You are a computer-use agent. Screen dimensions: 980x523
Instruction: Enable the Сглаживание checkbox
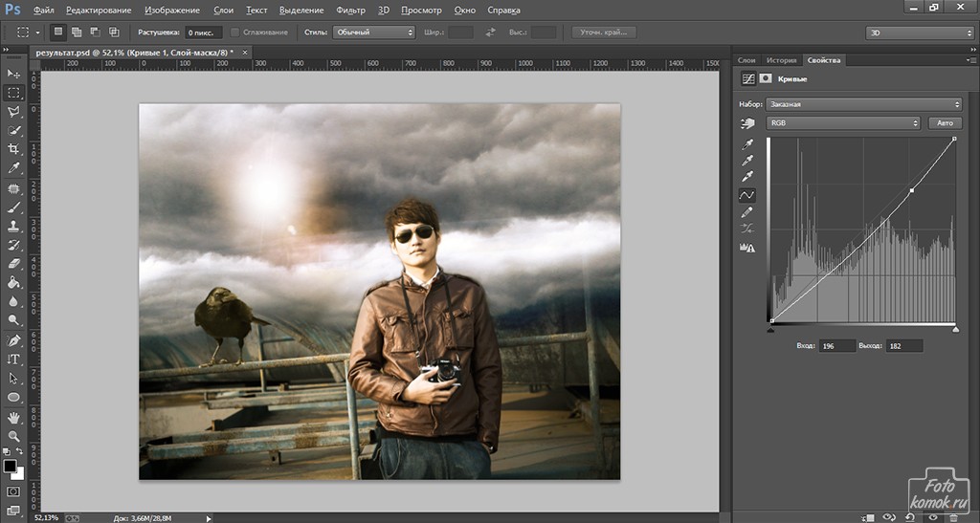tap(235, 33)
